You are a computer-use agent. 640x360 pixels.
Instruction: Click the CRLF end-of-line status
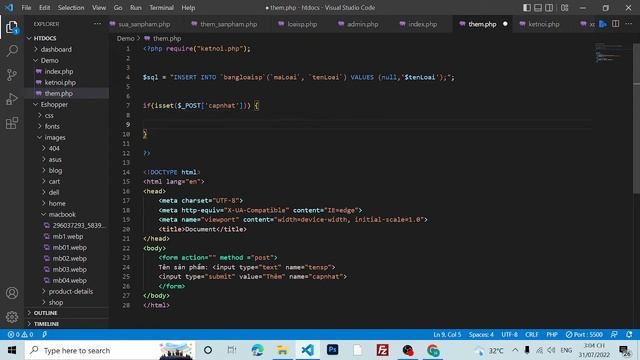tap(531, 334)
